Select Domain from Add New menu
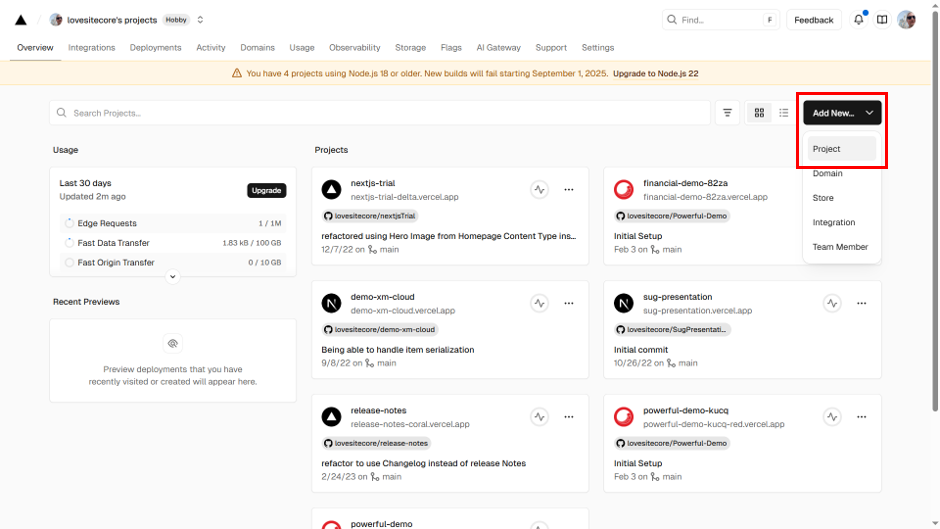The image size is (940, 529). click(842, 173)
